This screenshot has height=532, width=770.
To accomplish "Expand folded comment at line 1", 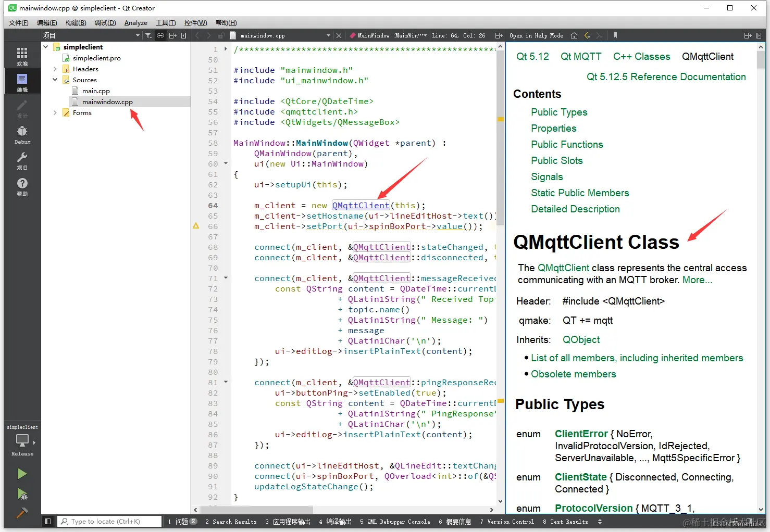I will coord(226,49).
